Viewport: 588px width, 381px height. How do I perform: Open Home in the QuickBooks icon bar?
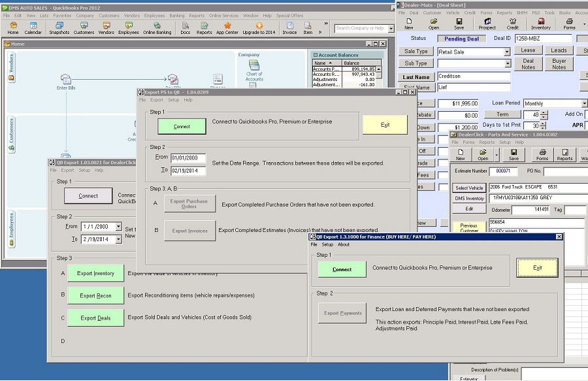tap(13, 28)
